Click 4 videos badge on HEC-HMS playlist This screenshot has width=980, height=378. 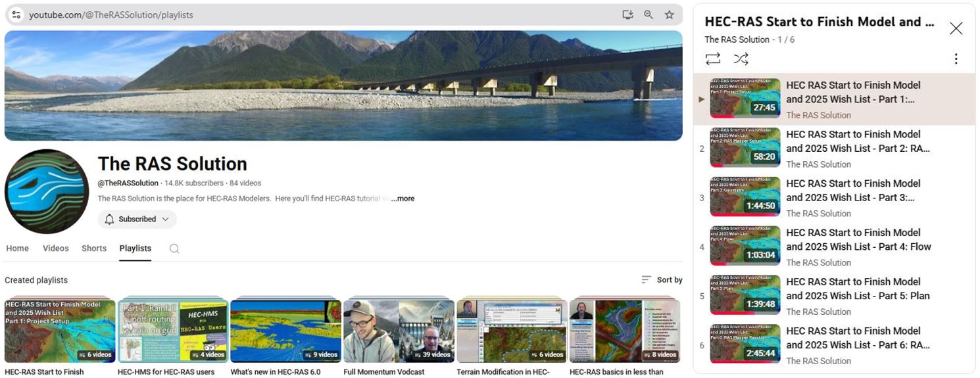[208, 354]
